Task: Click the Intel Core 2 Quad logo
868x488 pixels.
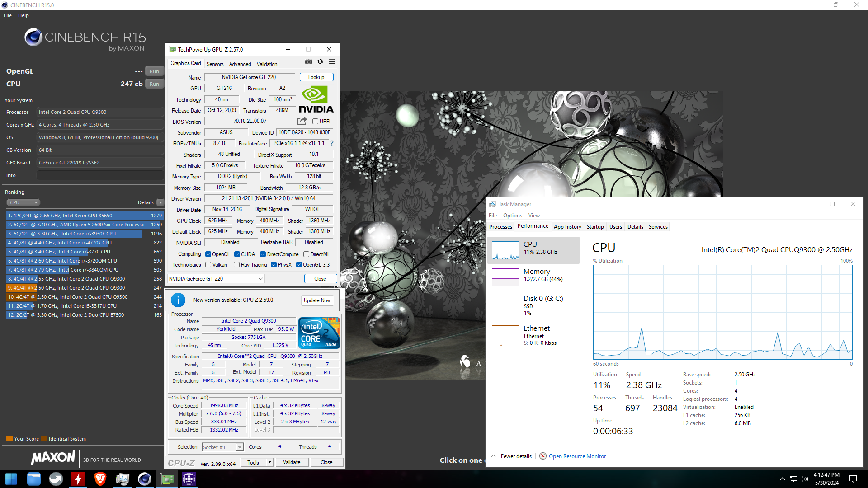Action: [319, 333]
